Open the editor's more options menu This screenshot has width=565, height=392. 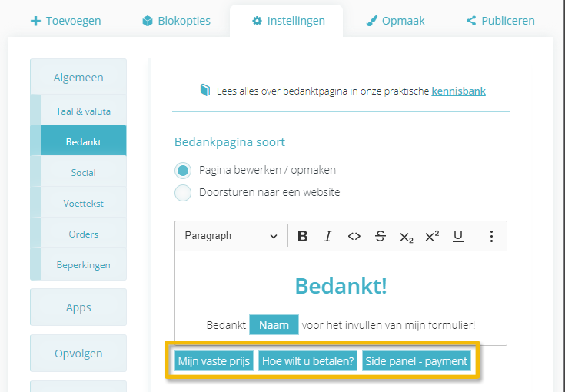[492, 236]
